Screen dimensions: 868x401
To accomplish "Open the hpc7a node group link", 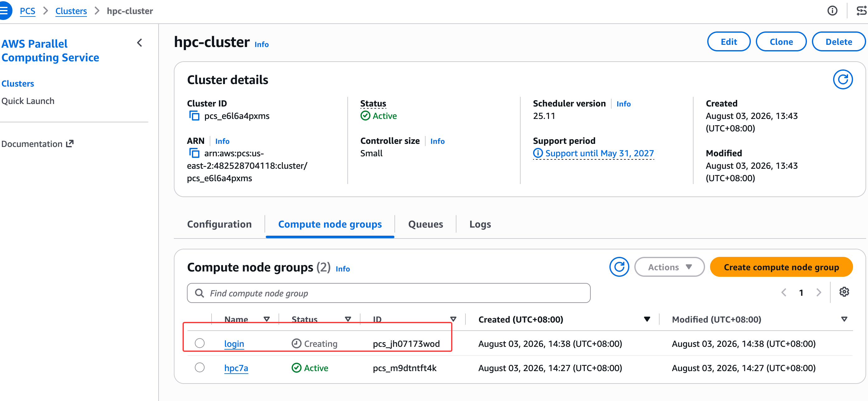I will (x=236, y=368).
